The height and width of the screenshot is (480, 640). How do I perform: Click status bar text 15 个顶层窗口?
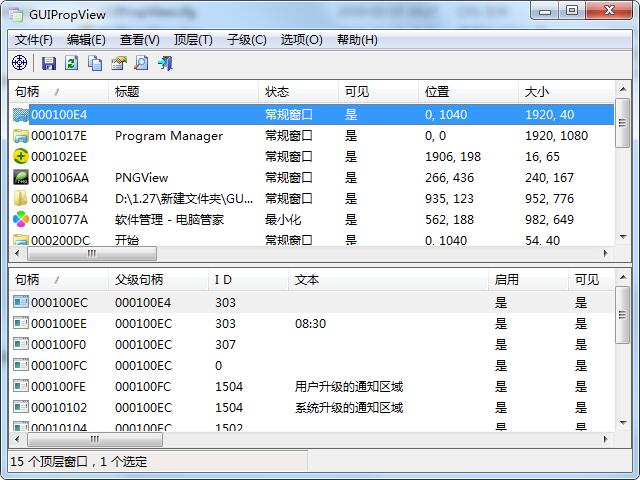(49, 462)
